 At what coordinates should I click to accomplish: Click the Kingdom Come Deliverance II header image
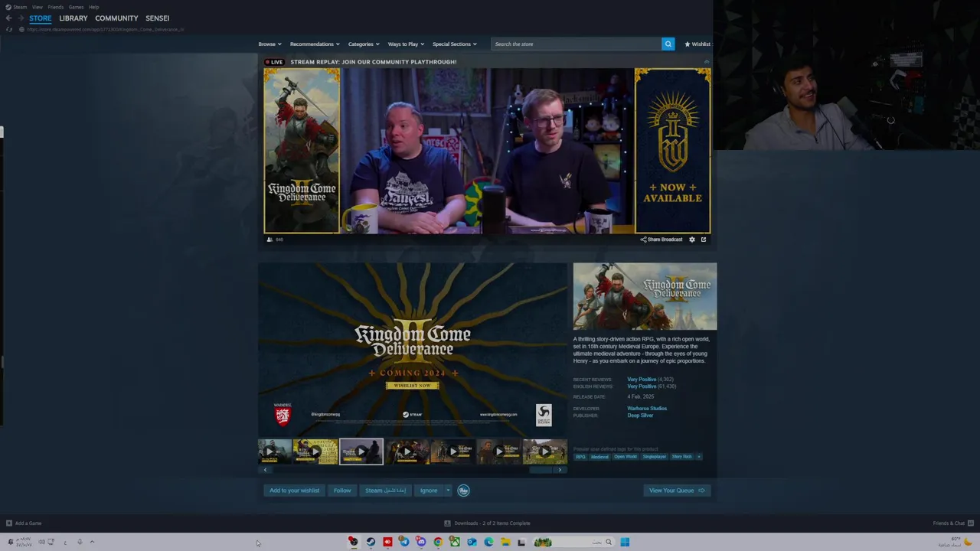[x=645, y=297]
